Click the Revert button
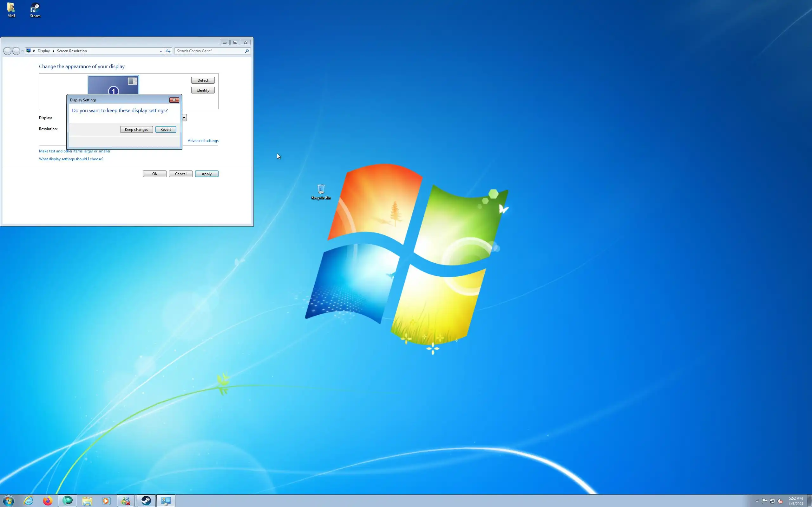Viewport: 812px width, 507px height. pyautogui.click(x=166, y=129)
